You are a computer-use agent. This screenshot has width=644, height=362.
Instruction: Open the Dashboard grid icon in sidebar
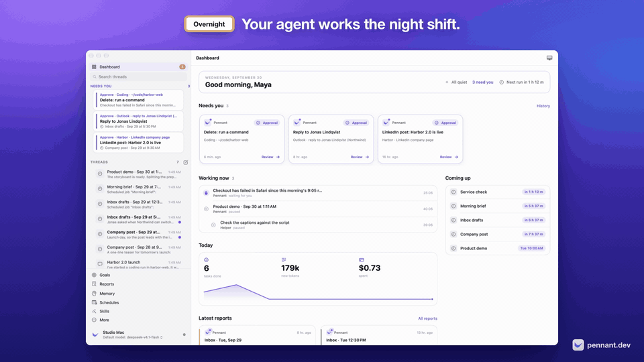click(94, 67)
